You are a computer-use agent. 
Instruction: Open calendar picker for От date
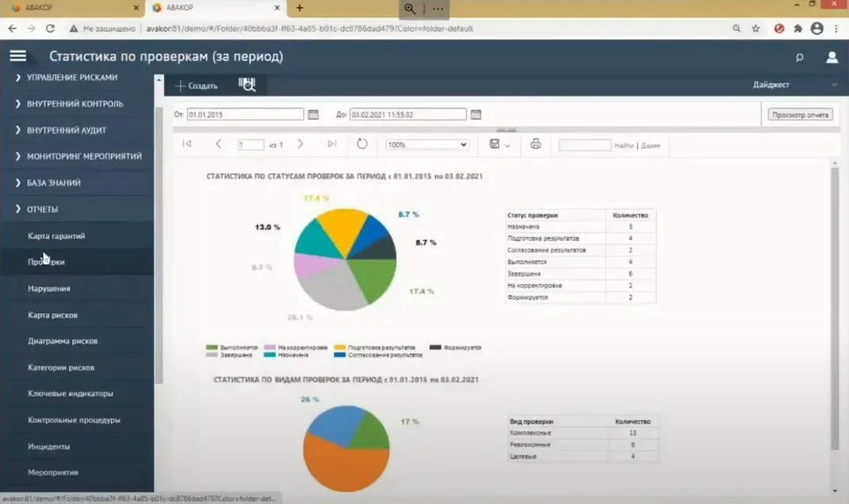(313, 114)
